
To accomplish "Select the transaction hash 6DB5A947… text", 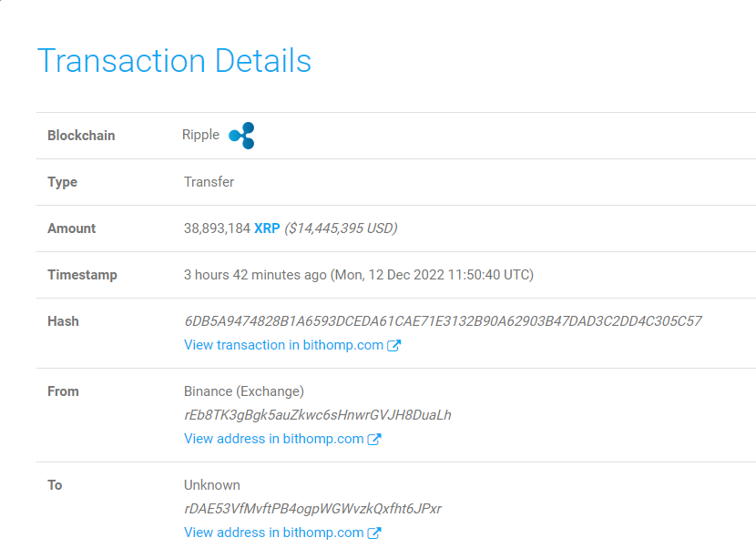I will pos(443,321).
